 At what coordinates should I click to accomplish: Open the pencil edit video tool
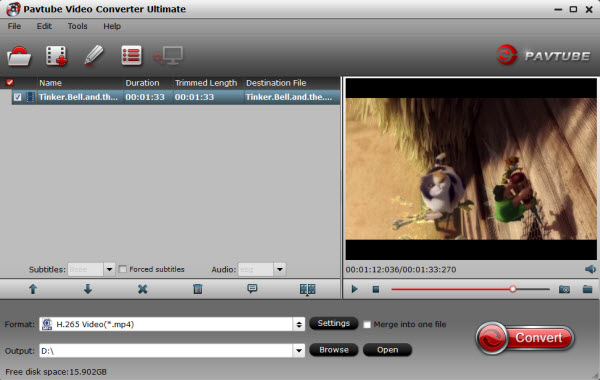pos(93,56)
